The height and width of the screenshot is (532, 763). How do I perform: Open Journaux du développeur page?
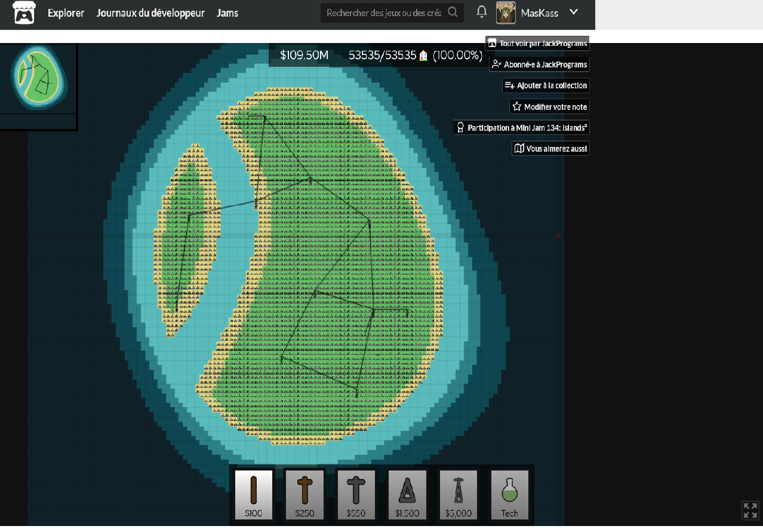pyautogui.click(x=150, y=13)
